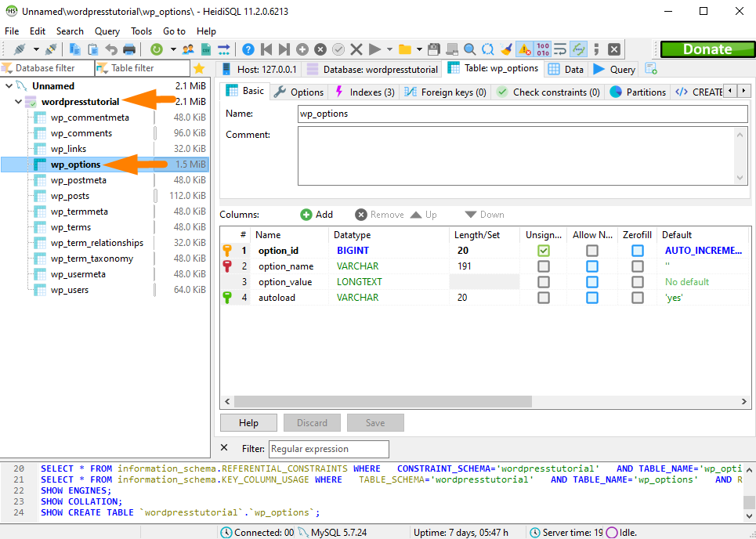Viewport: 756px width, 539px height.
Task: Check Allow Null for option_name
Action: pyautogui.click(x=592, y=266)
